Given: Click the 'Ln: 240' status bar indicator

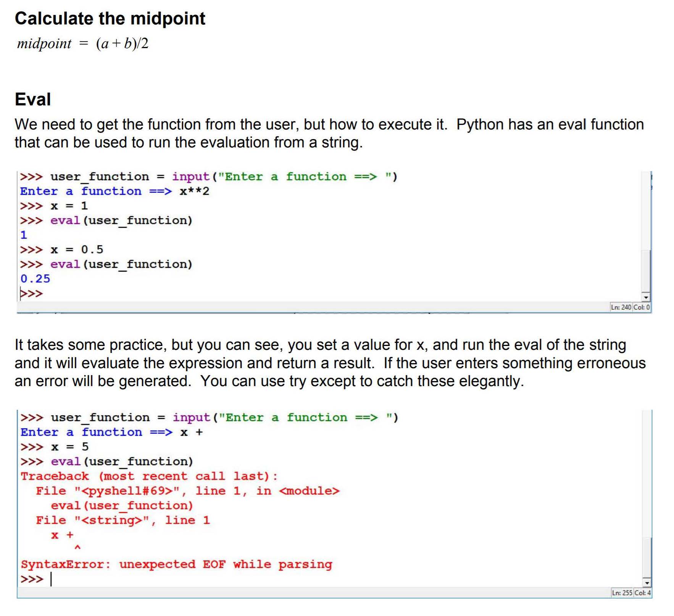Looking at the screenshot, I should click(x=621, y=307).
